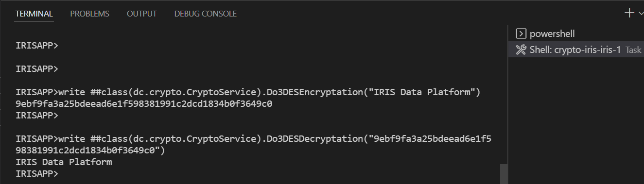Select the Shell: crypto-iris-iris-1 terminal entry
The image size is (644, 184).
coord(576,50)
